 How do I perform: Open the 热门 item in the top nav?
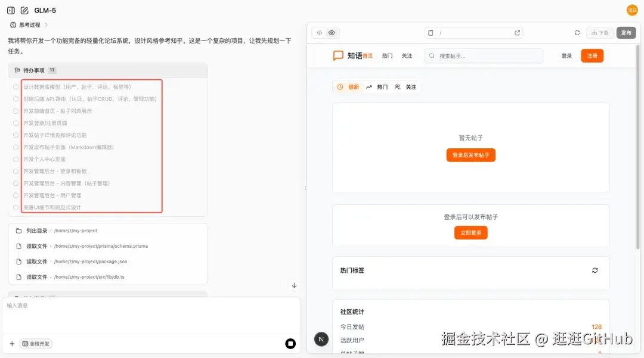point(388,56)
